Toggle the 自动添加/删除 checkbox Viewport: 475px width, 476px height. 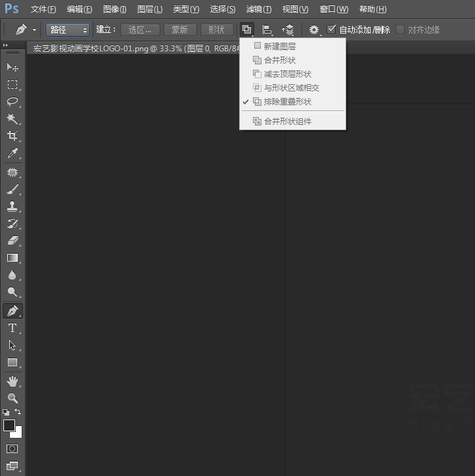pyautogui.click(x=332, y=30)
